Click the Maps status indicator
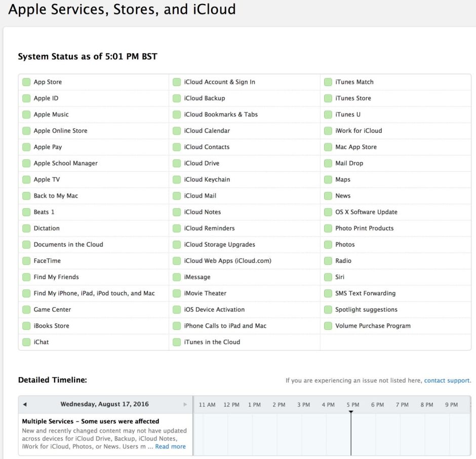 click(x=328, y=179)
